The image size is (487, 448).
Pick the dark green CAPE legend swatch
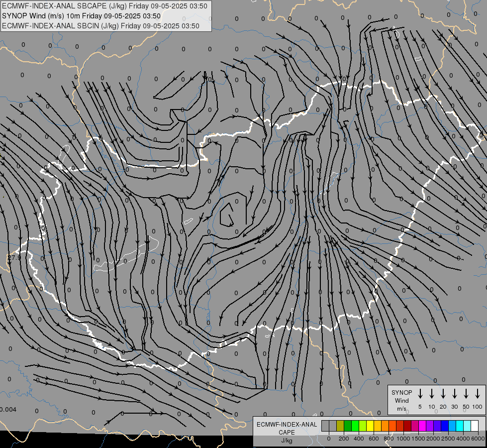(348, 426)
